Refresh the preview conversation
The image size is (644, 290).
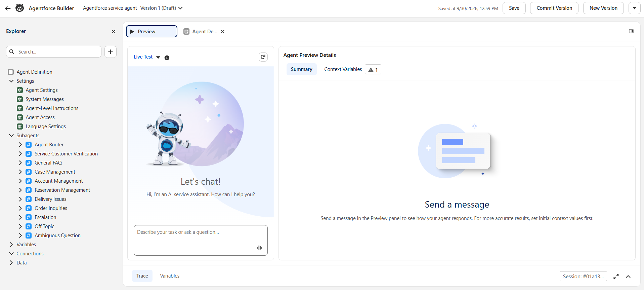[263, 57]
